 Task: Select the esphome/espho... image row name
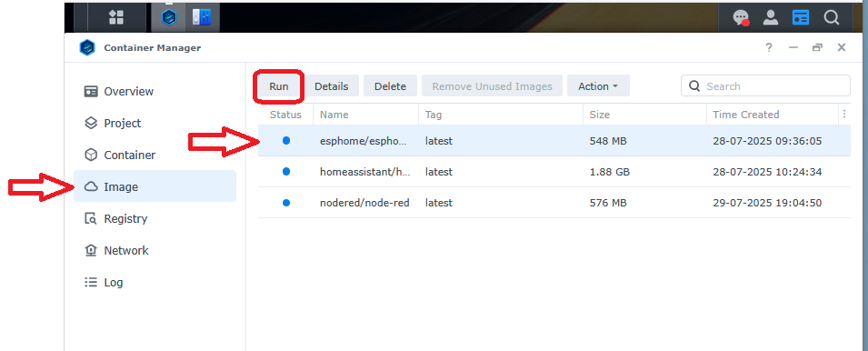click(364, 141)
